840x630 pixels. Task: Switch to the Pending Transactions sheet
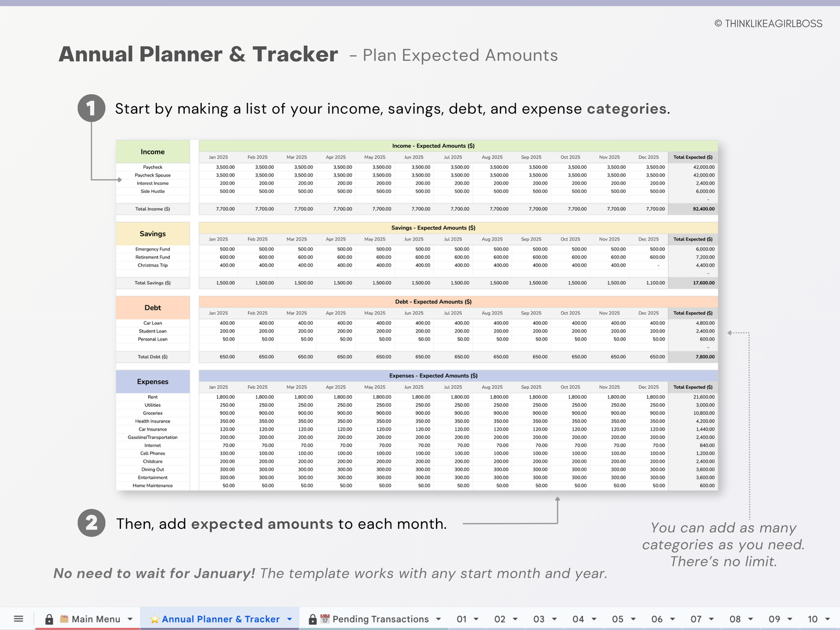[x=381, y=618]
